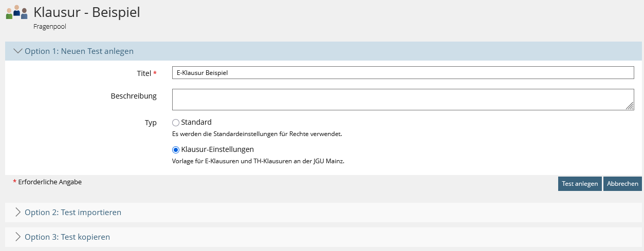Click the Beschreibung textarea resize handle
This screenshot has width=644, height=251.
(x=630, y=106)
